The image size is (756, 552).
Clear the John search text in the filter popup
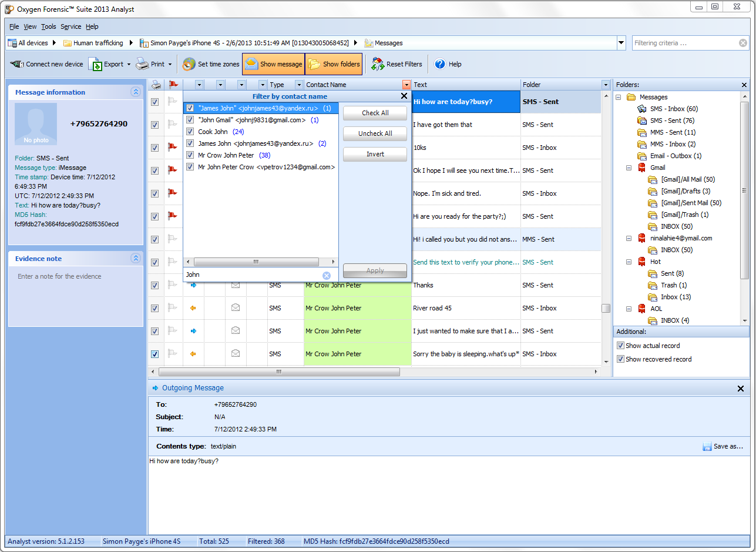coord(327,275)
